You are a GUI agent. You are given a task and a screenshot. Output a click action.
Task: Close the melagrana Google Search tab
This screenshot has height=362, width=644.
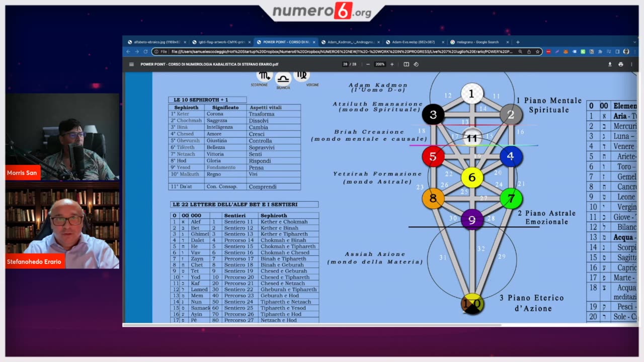[x=507, y=42]
